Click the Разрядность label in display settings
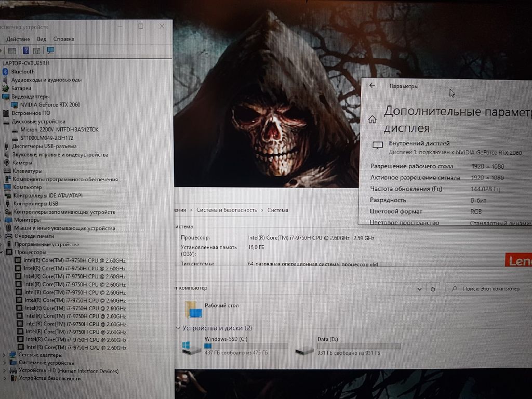This screenshot has height=399, width=532. 388,200
